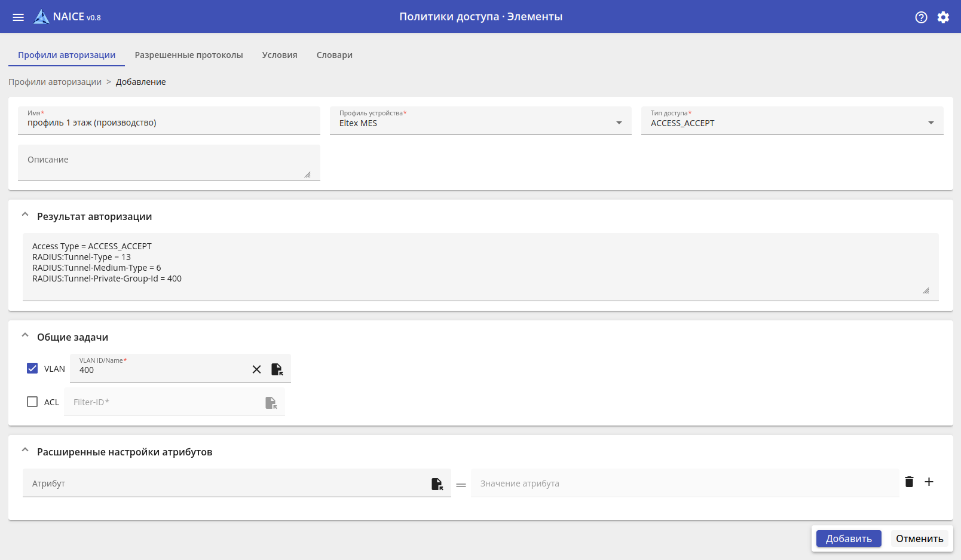Uncheck the VLAN checkbox
The image size is (961, 560).
tap(32, 368)
